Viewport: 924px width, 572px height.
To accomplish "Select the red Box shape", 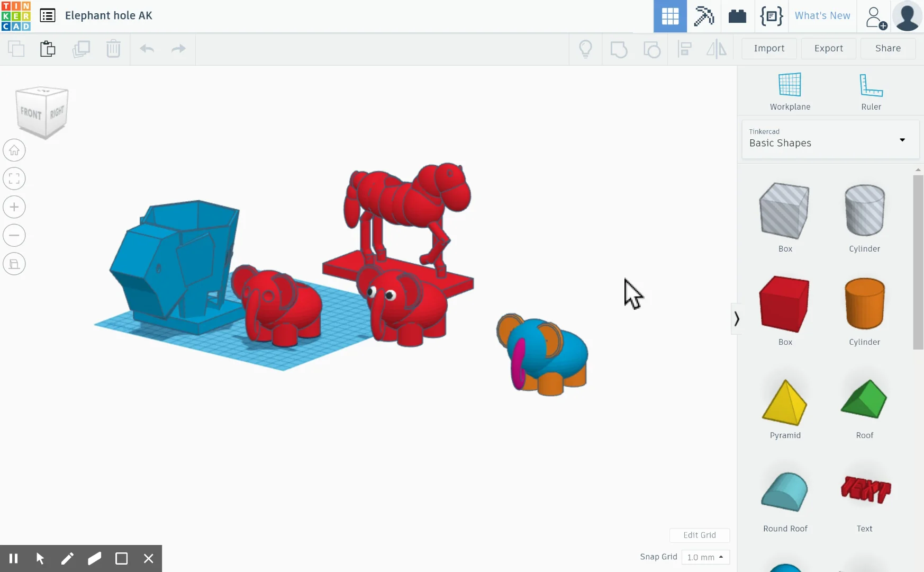I will coord(785,303).
